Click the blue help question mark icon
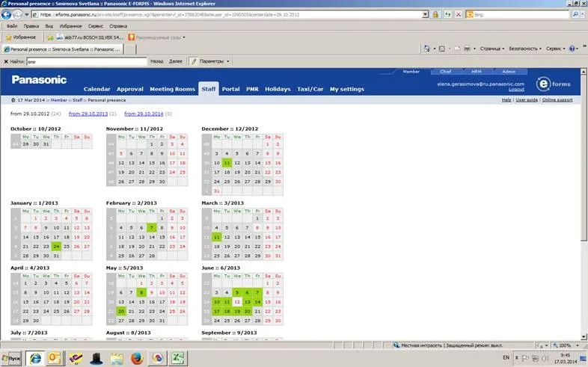588x367 pixels. click(572, 49)
